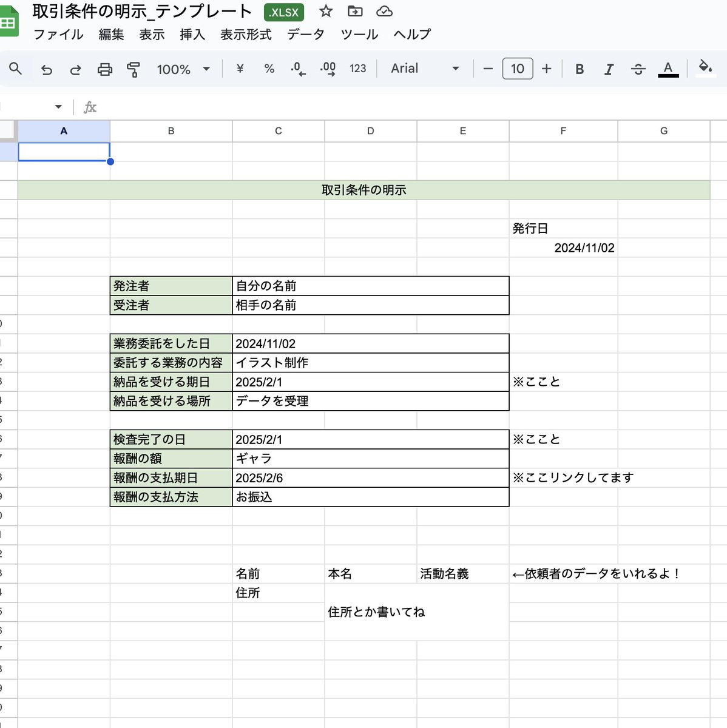Image resolution: width=727 pixels, height=728 pixels.
Task: Apply strikethrough to the selected cell
Action: click(x=638, y=69)
